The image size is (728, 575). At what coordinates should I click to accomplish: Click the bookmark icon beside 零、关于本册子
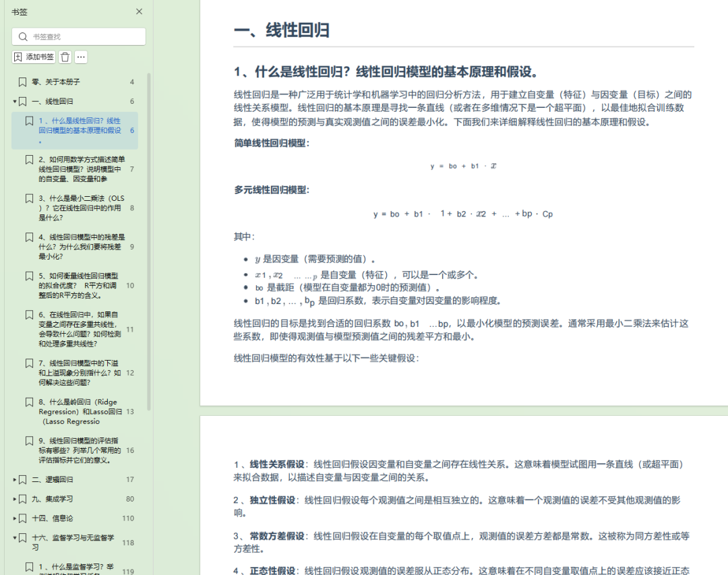(22, 82)
